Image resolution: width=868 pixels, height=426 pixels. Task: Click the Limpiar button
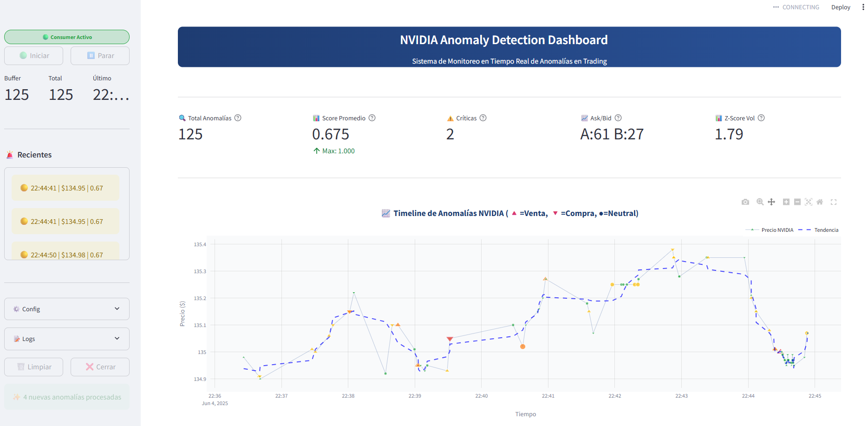pyautogui.click(x=34, y=367)
